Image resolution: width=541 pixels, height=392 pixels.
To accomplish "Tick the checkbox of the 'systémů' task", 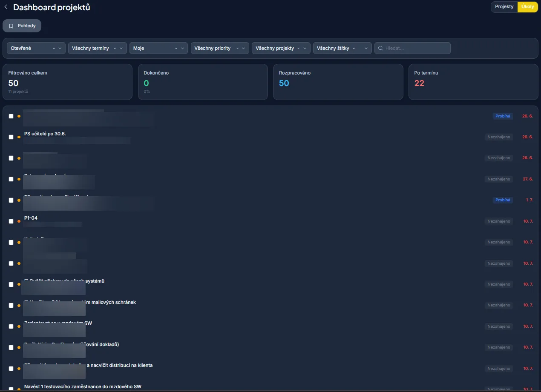I will point(11,284).
